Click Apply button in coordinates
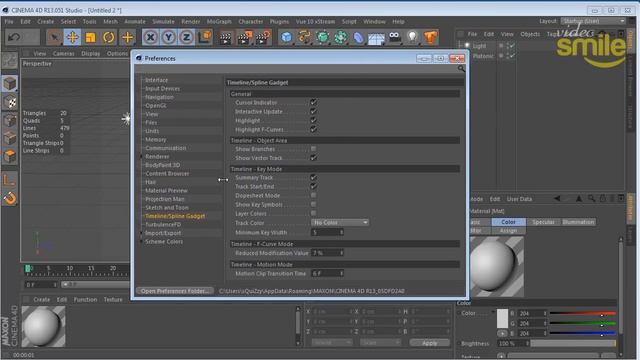The width and height of the screenshot is (640, 360). click(x=429, y=343)
